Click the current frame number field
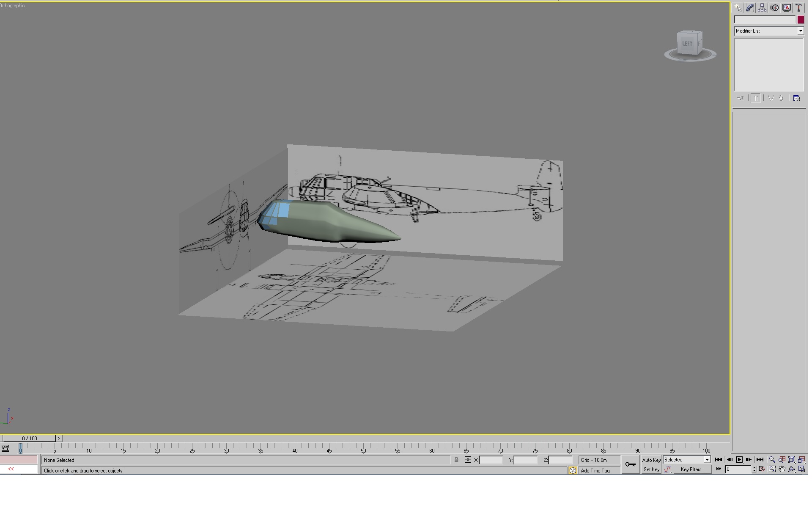Screen dimensions: 812x508 (738, 469)
